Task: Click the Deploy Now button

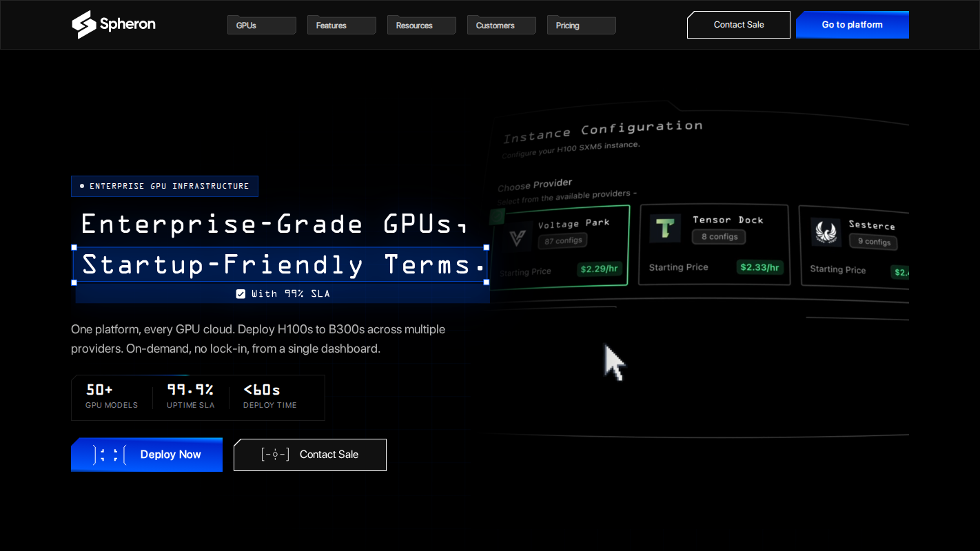Action: pyautogui.click(x=147, y=455)
